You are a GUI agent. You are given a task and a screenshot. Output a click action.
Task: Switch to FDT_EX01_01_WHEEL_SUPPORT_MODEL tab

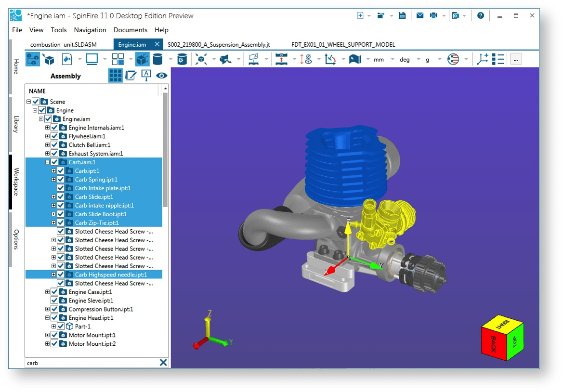[x=343, y=44]
